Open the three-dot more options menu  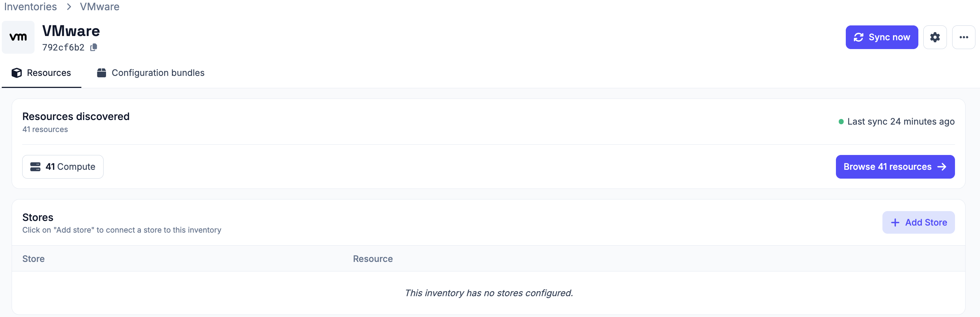pos(963,37)
